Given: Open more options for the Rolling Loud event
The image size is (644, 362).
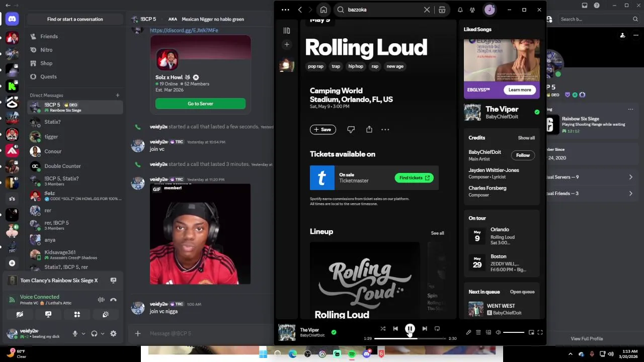Looking at the screenshot, I should 385,130.
